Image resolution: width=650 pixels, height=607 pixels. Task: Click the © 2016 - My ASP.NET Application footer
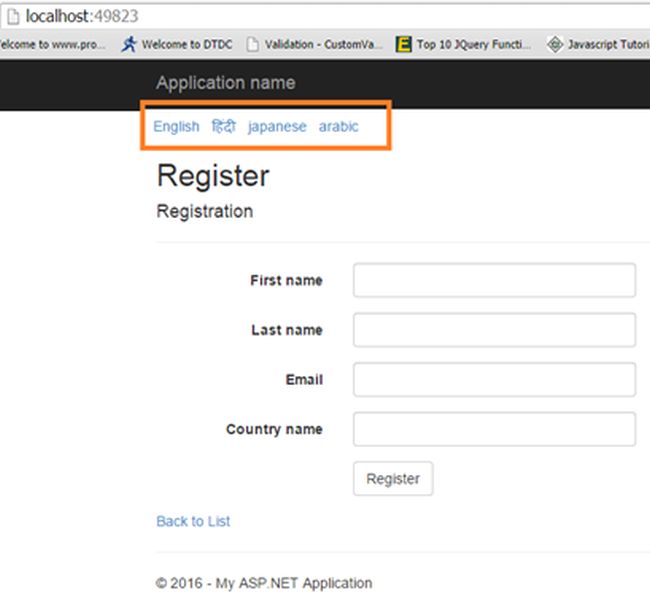[x=264, y=583]
